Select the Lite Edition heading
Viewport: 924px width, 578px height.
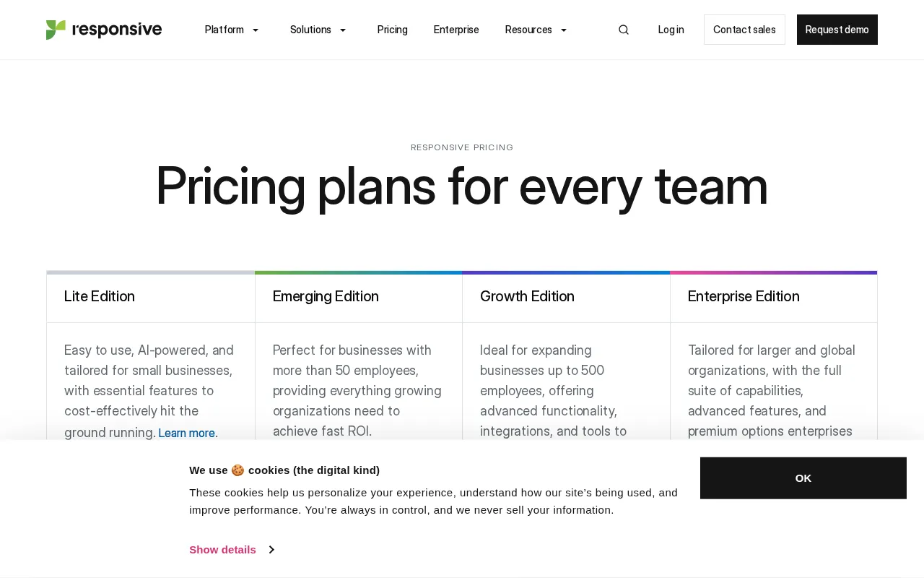click(x=100, y=296)
